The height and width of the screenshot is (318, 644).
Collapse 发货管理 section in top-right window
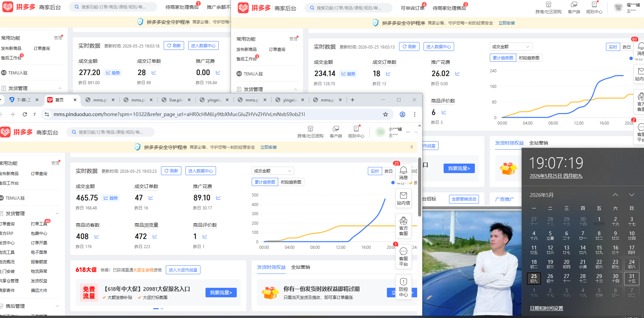coord(296,89)
